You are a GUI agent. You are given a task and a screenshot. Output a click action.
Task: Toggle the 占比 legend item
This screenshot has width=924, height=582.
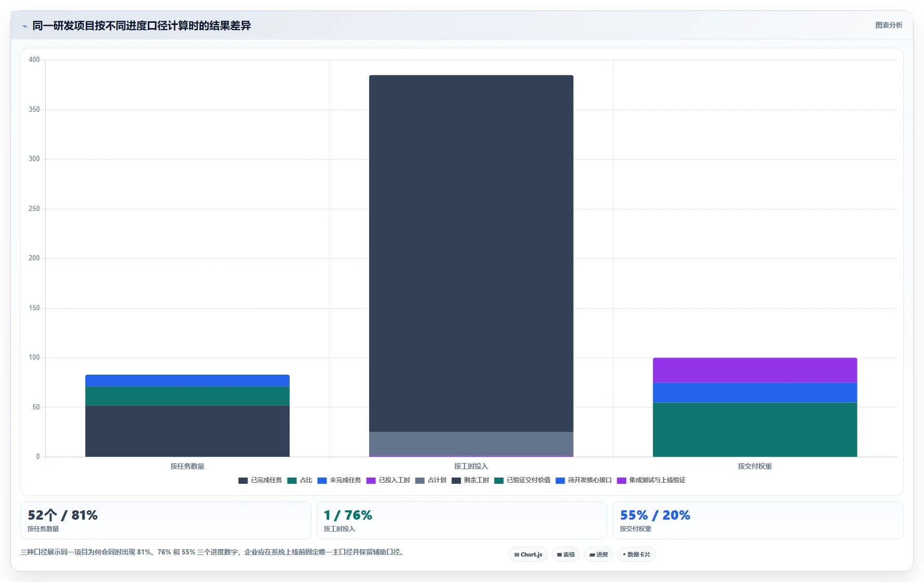[300, 480]
